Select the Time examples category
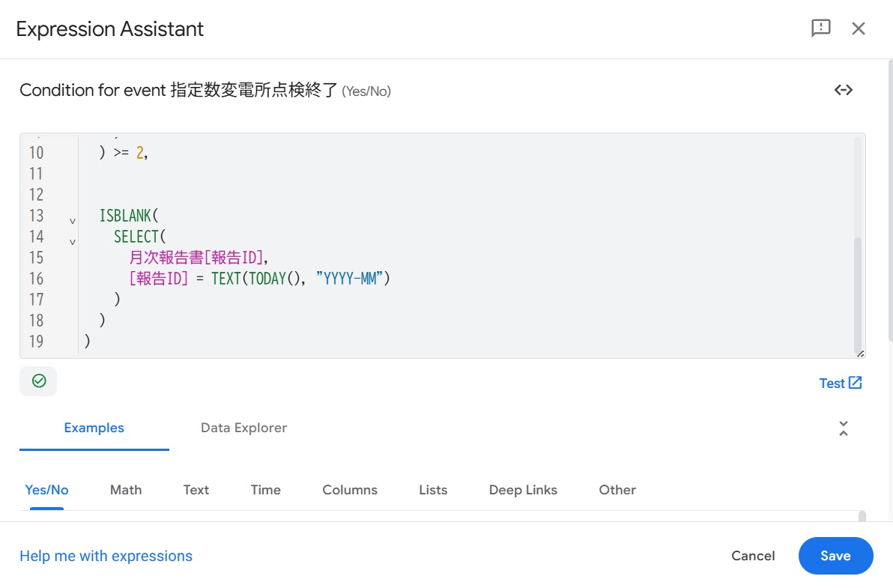The height and width of the screenshot is (588, 893). point(266,490)
